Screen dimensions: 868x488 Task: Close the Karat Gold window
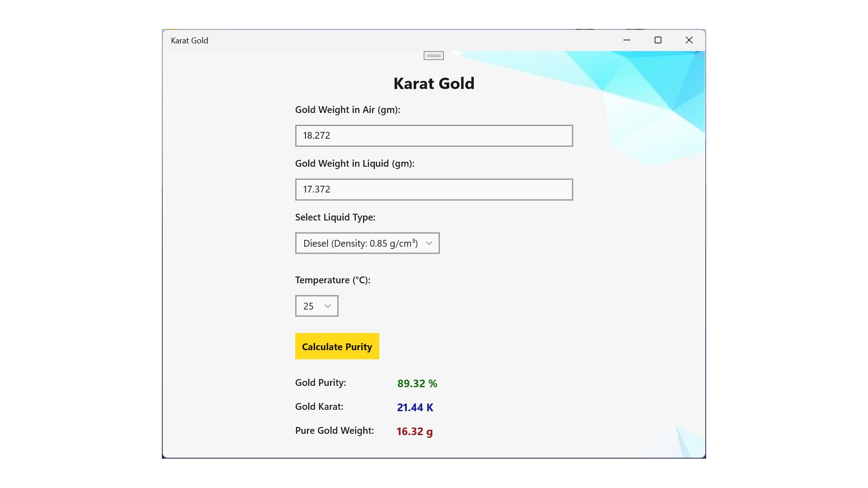tap(689, 40)
